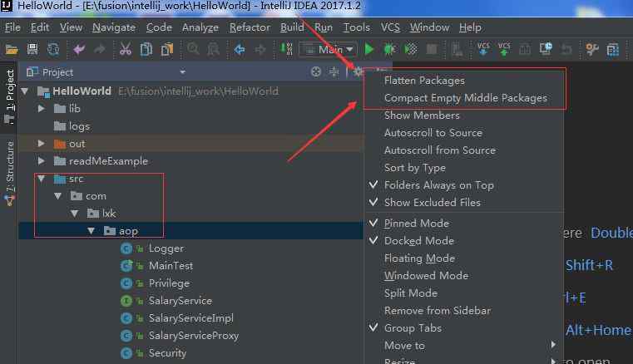The image size is (633, 364).
Task: Expand the out folder arrow
Action: click(42, 143)
